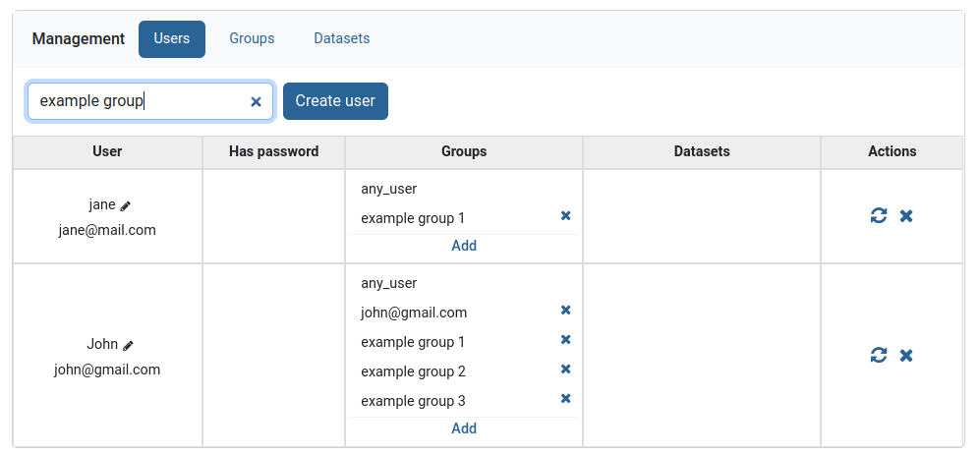Click Add link in John's groups
This screenshot has height=456, width=980.
point(464,428)
